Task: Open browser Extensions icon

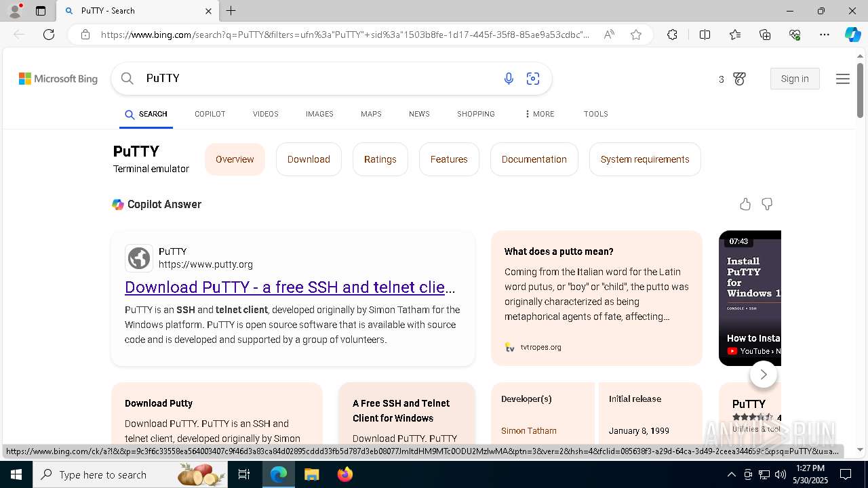Action: coord(672,35)
